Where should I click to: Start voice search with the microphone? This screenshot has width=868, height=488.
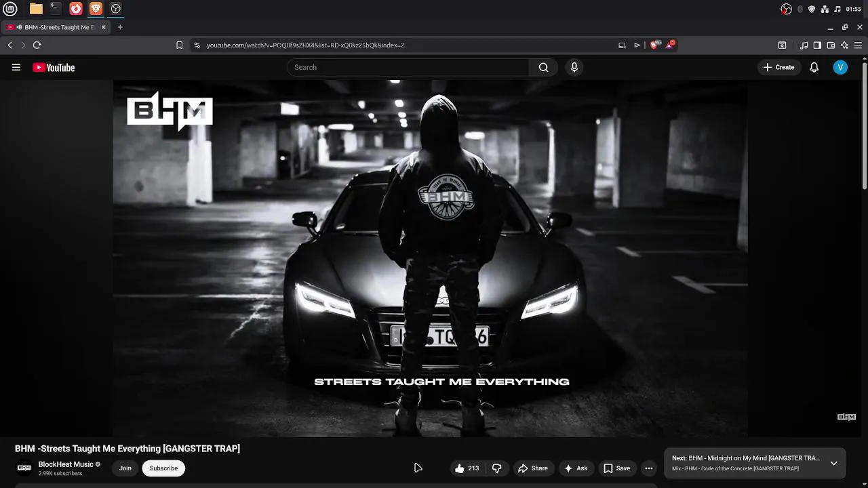click(x=574, y=67)
